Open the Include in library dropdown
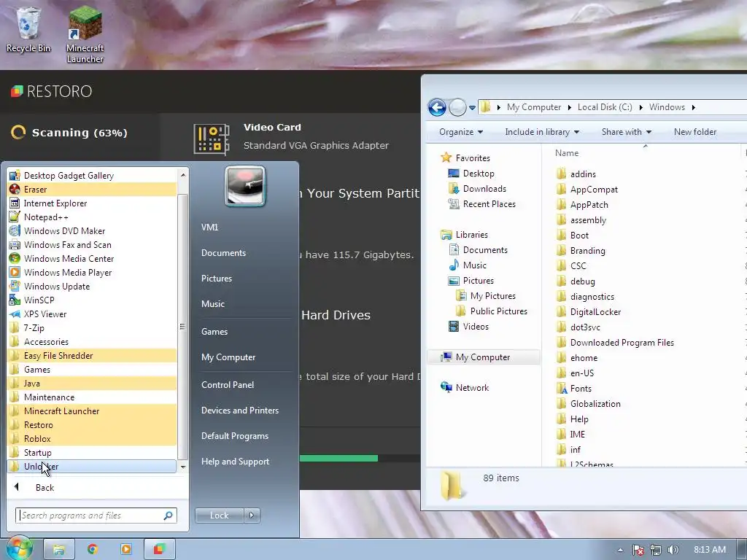 542,132
